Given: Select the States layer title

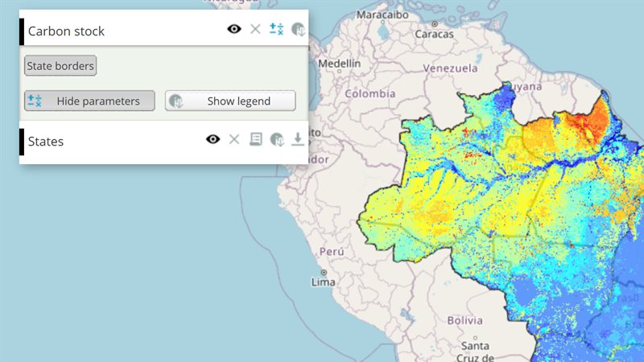Looking at the screenshot, I should 46,142.
